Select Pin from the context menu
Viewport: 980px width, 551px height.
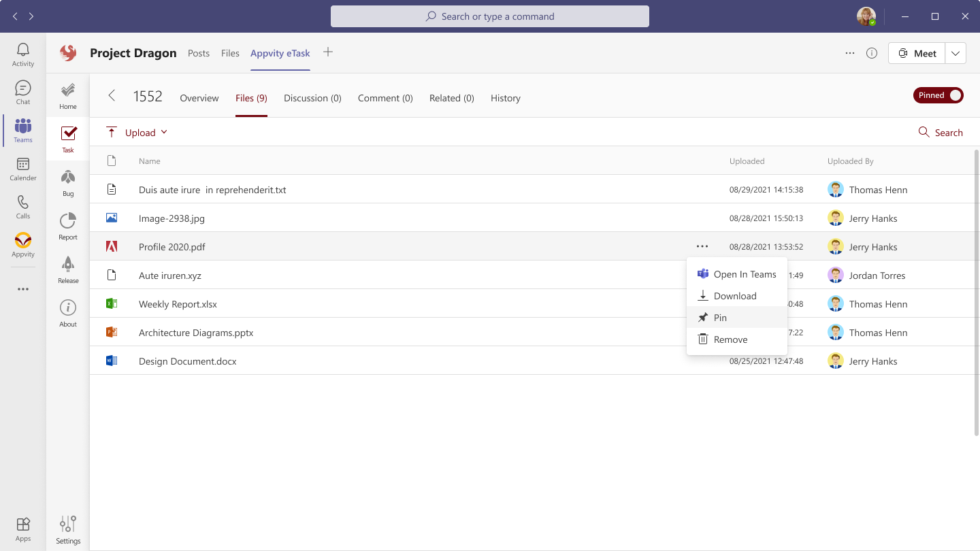pyautogui.click(x=719, y=317)
